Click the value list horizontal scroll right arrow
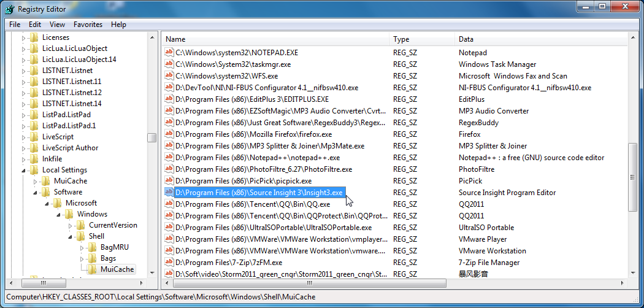644x308 pixels. [x=624, y=283]
